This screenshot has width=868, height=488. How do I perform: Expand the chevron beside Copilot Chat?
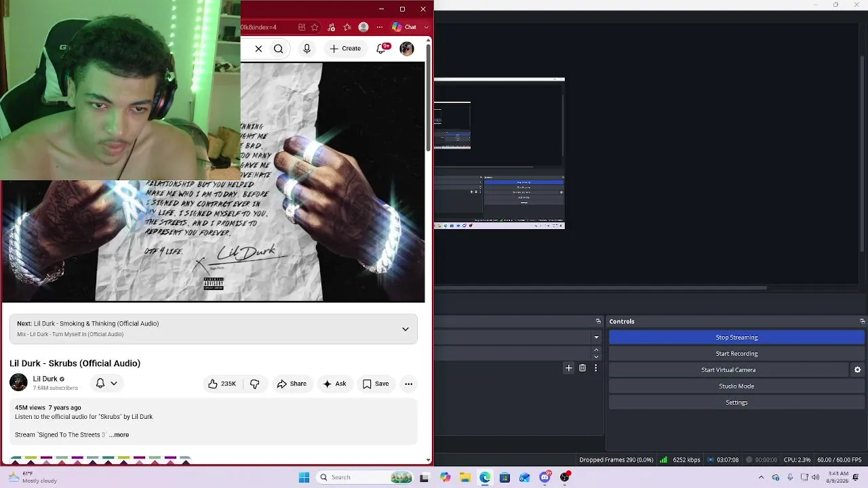(x=427, y=27)
